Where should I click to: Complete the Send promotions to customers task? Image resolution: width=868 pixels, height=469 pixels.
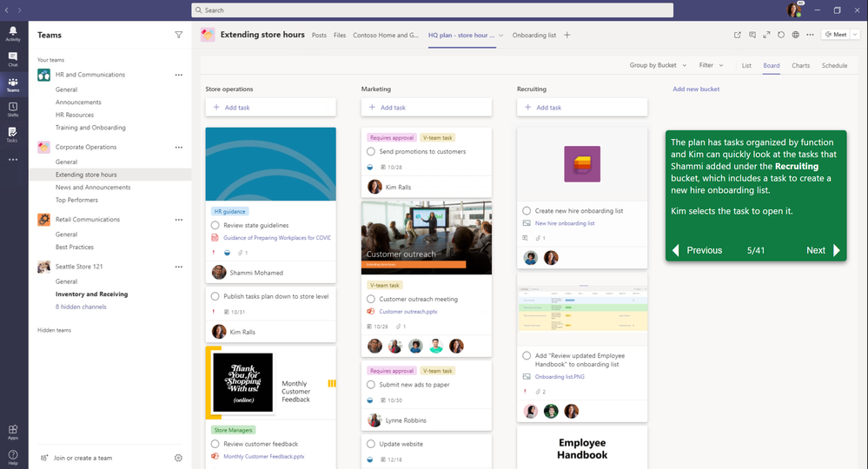pyautogui.click(x=371, y=151)
